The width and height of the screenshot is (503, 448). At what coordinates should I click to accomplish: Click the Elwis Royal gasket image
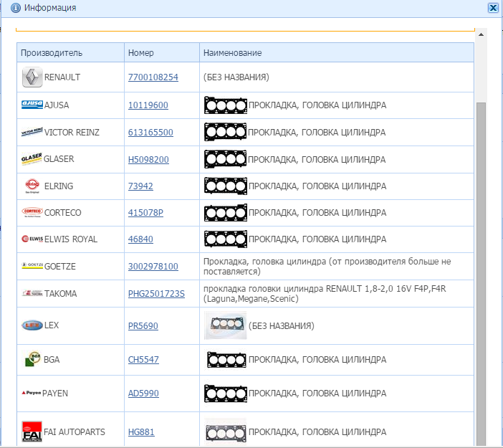(x=225, y=239)
